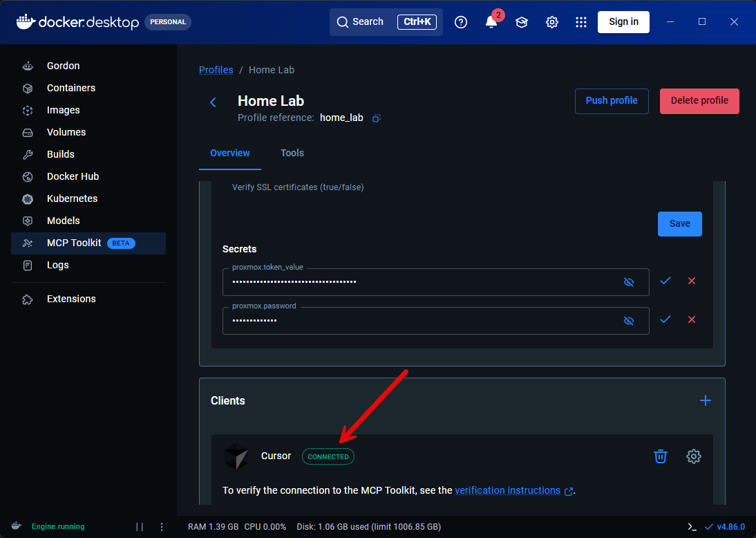Confirm the proxmox.token_value secret with checkmark
The height and width of the screenshot is (538, 756).
click(665, 281)
